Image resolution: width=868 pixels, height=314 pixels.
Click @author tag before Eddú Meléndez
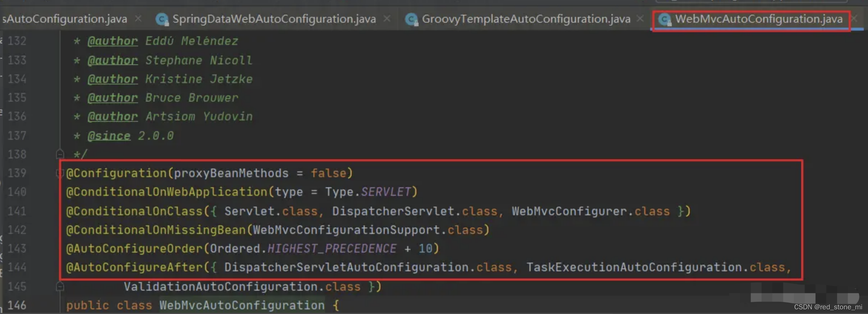coord(113,41)
